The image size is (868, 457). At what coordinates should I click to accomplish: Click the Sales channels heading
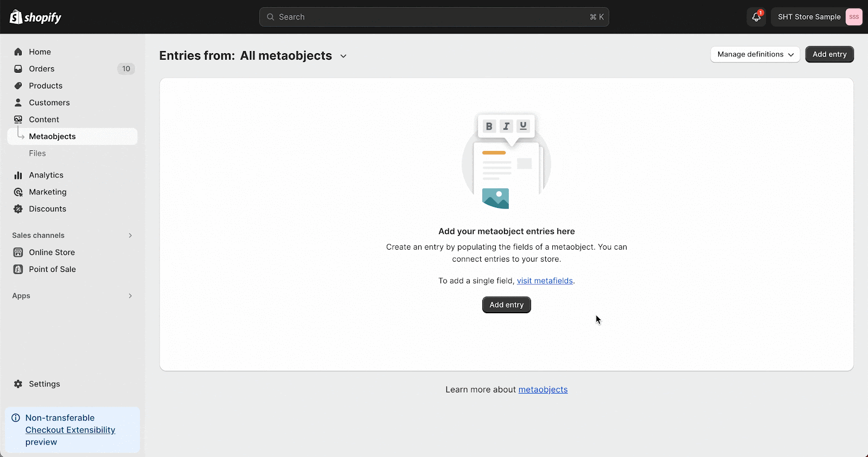[39, 236]
